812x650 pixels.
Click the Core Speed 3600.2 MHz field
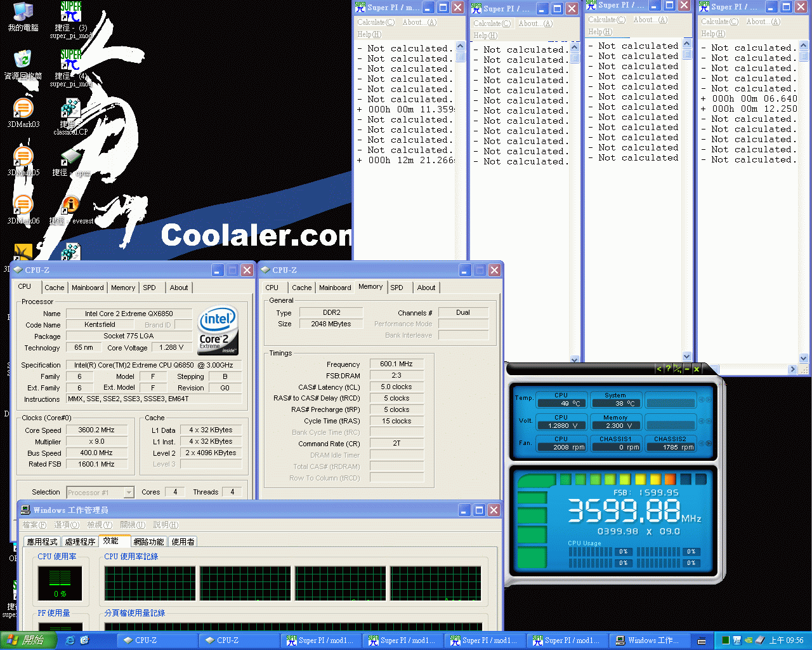(96, 430)
